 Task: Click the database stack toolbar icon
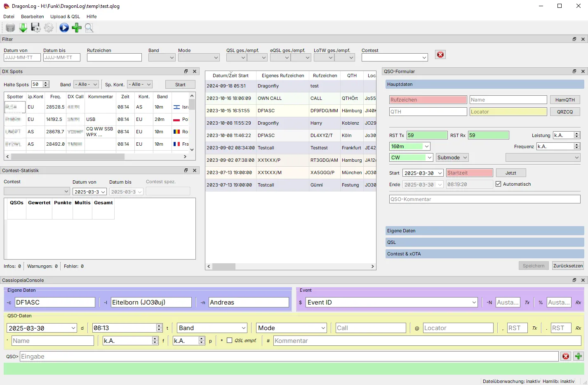10,28
